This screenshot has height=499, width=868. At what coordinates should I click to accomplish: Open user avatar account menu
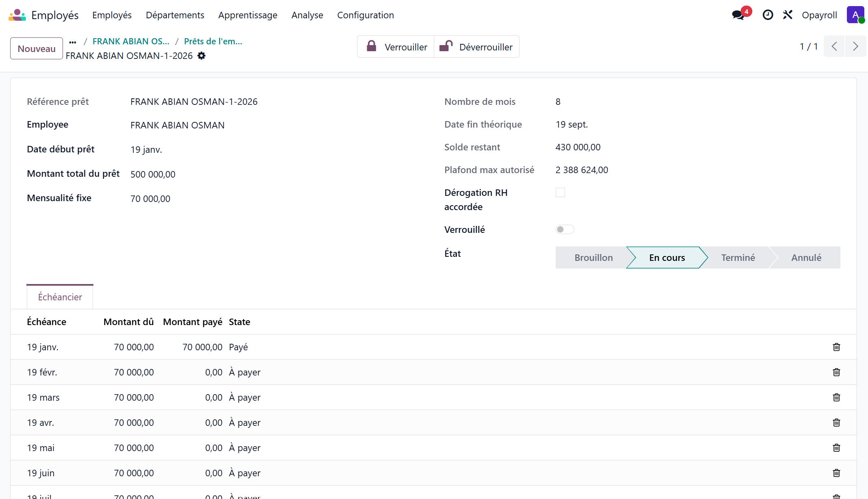click(x=855, y=15)
